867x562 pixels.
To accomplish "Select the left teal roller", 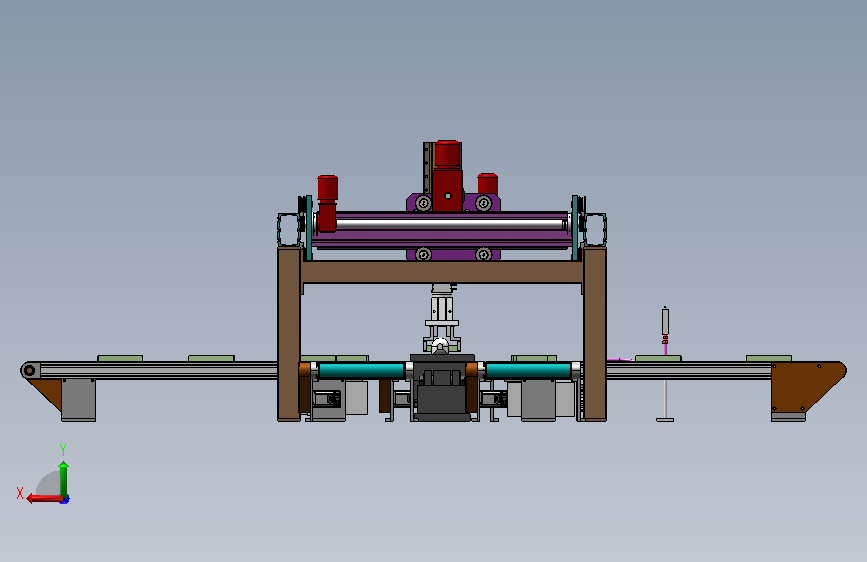I will [x=362, y=370].
